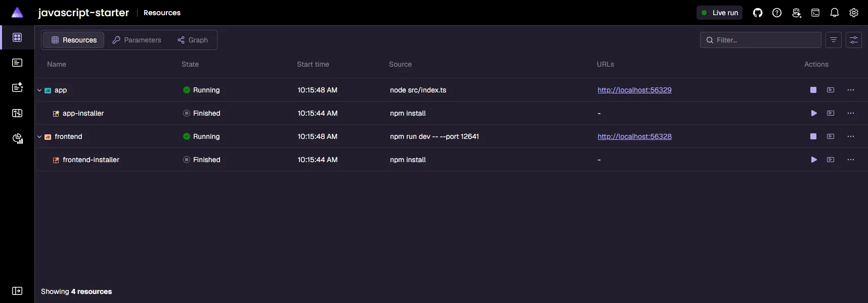Switch to the Parameters tab
The width and height of the screenshot is (868, 303).
point(137,40)
